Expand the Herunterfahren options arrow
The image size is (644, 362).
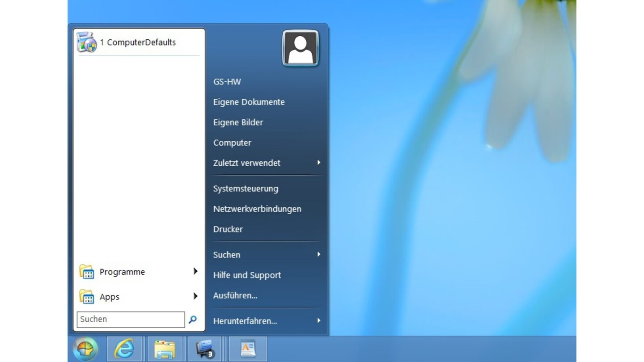pos(319,320)
